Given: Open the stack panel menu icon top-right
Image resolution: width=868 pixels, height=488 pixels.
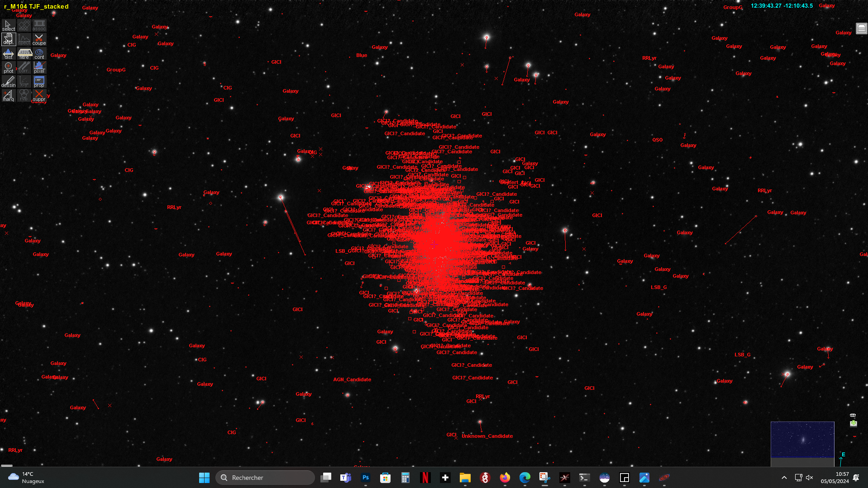Looking at the screenshot, I should tap(861, 29).
